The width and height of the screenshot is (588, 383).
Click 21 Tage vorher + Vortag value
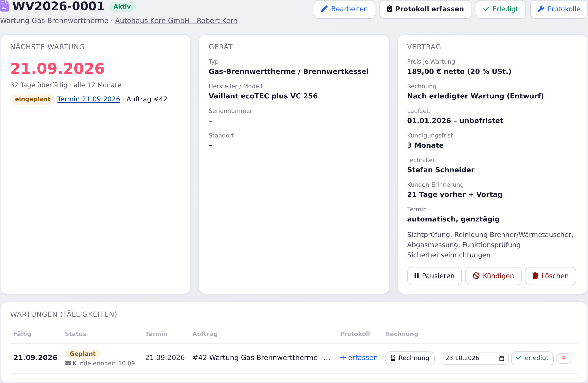[x=455, y=194]
